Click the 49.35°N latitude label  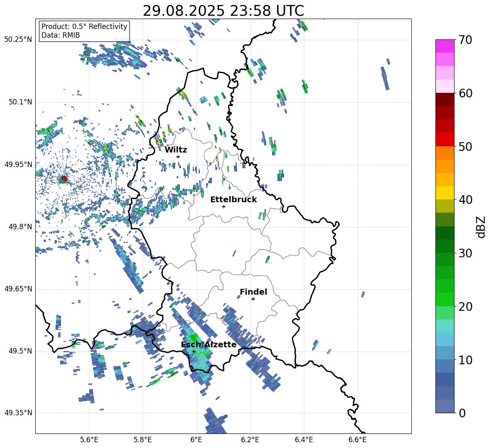18,413
